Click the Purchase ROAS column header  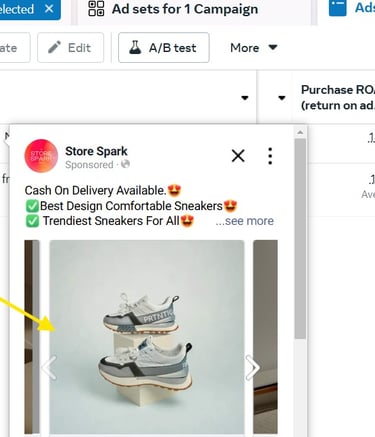point(337,97)
